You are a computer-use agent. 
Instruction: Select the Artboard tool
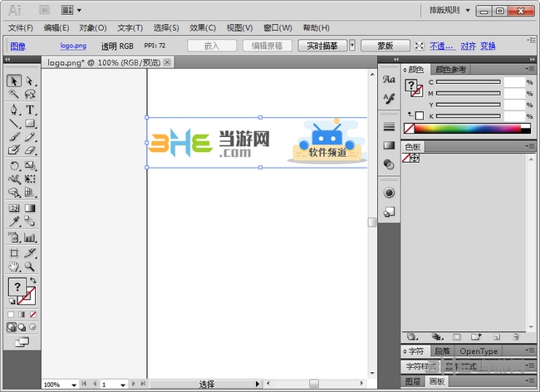click(x=14, y=253)
